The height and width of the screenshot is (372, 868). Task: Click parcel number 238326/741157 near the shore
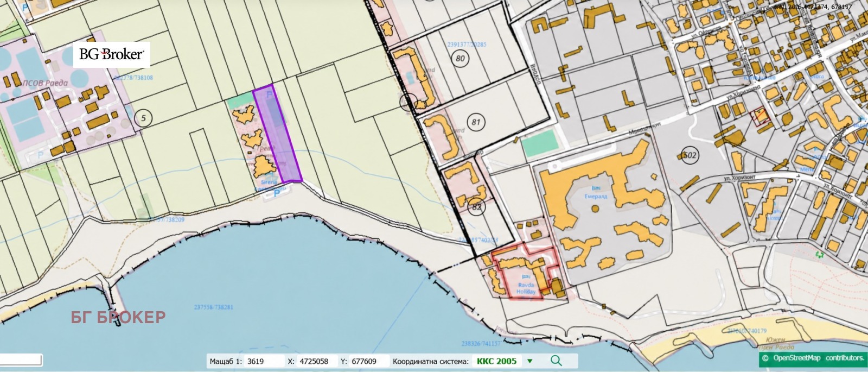(x=481, y=343)
